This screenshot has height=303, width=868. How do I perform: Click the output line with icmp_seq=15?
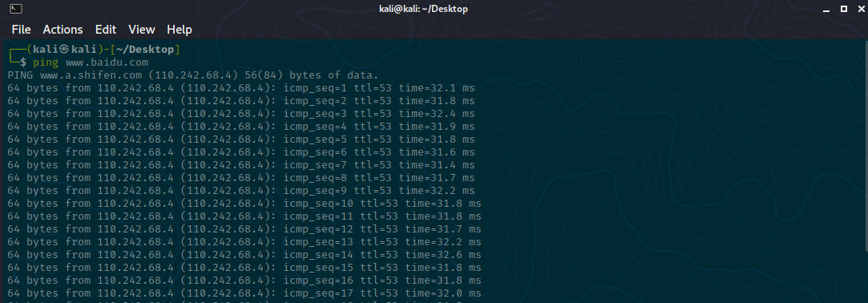click(244, 268)
